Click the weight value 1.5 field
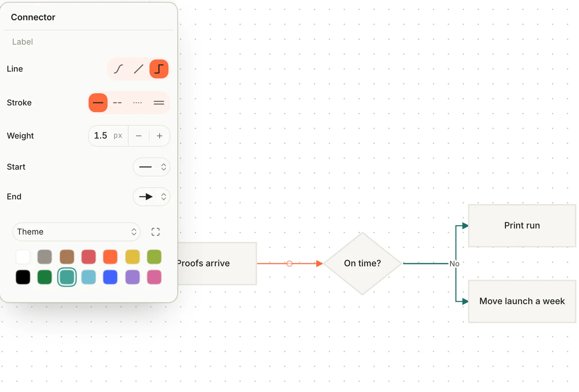 click(108, 136)
